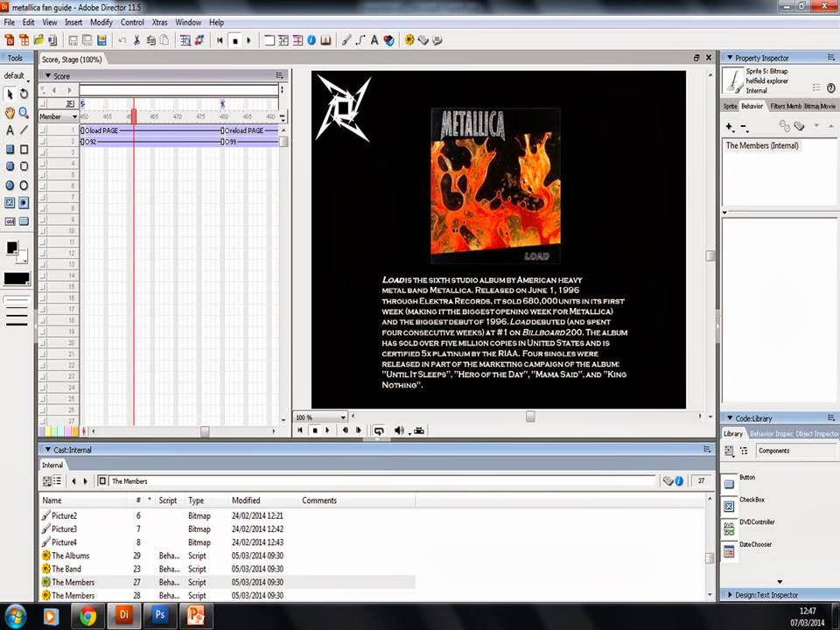Select the Rotate and Skew tool
Image resolution: width=840 pixels, height=630 pixels.
[x=24, y=94]
